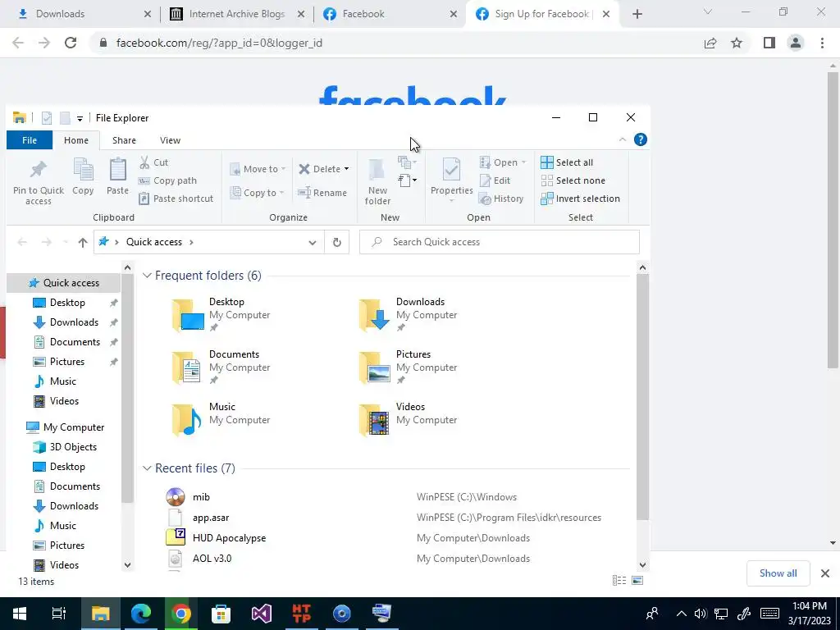The height and width of the screenshot is (630, 840).
Task: Switch to the View ribbon tab
Action: click(x=170, y=140)
